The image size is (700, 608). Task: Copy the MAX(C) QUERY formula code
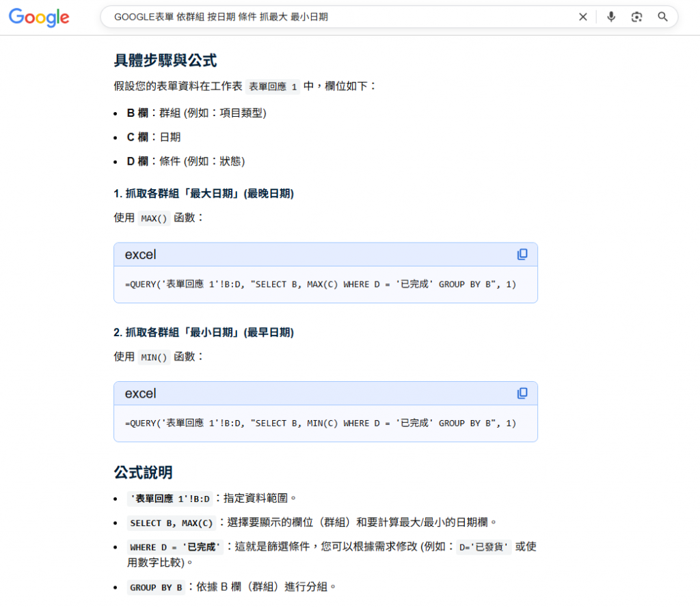coord(522,254)
